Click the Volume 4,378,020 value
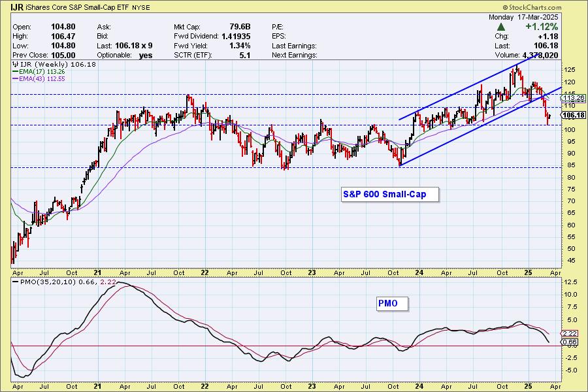Image resolution: width=588 pixels, height=392 pixels. pyautogui.click(x=540, y=55)
